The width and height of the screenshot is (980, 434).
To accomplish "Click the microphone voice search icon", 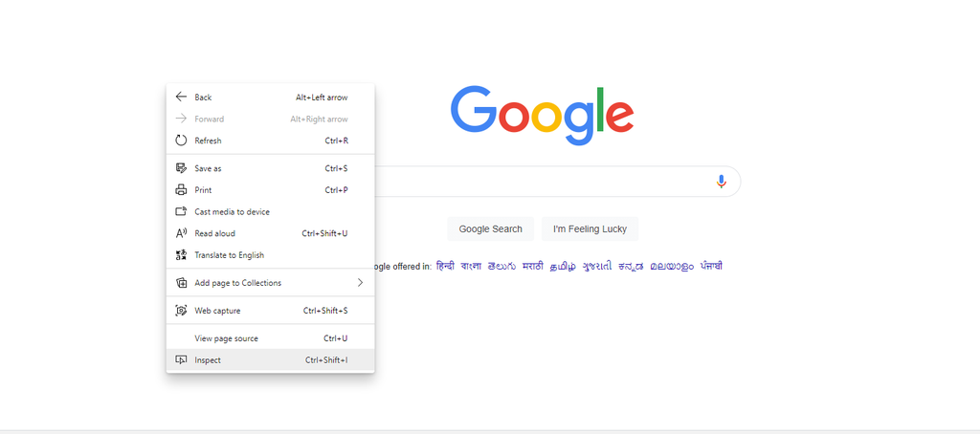I will pos(722,182).
